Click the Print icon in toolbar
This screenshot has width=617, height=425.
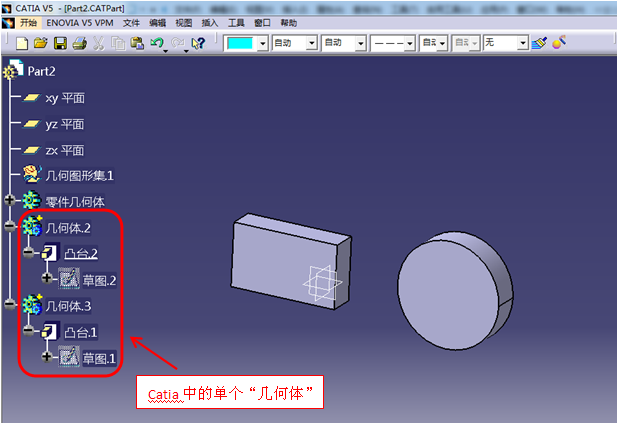point(77,43)
